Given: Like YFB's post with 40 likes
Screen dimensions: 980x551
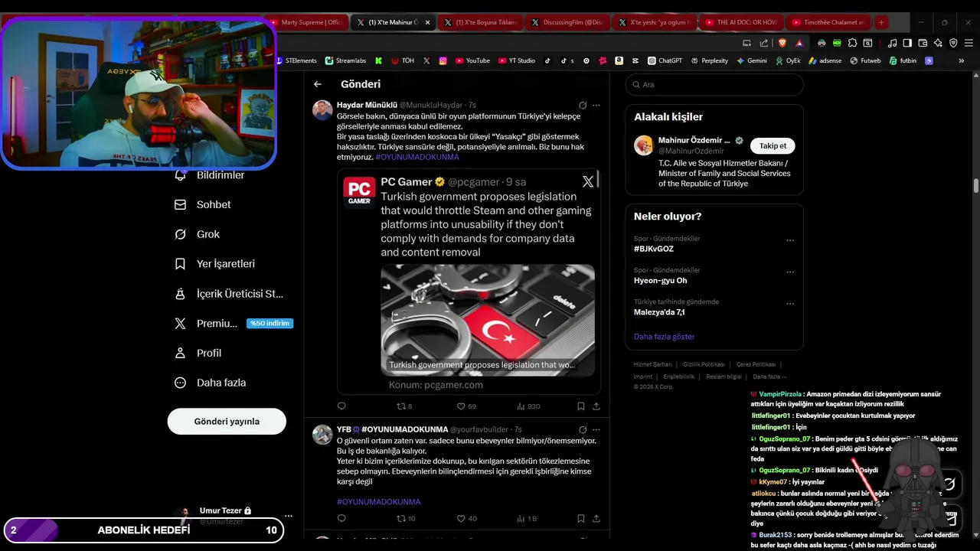Looking at the screenshot, I should tap(466, 518).
